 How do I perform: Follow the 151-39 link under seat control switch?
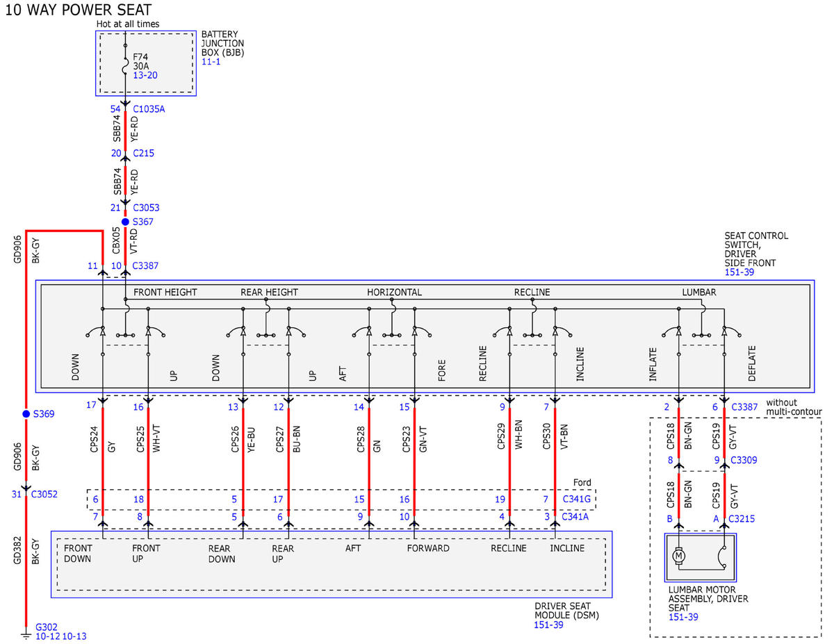[x=739, y=272]
